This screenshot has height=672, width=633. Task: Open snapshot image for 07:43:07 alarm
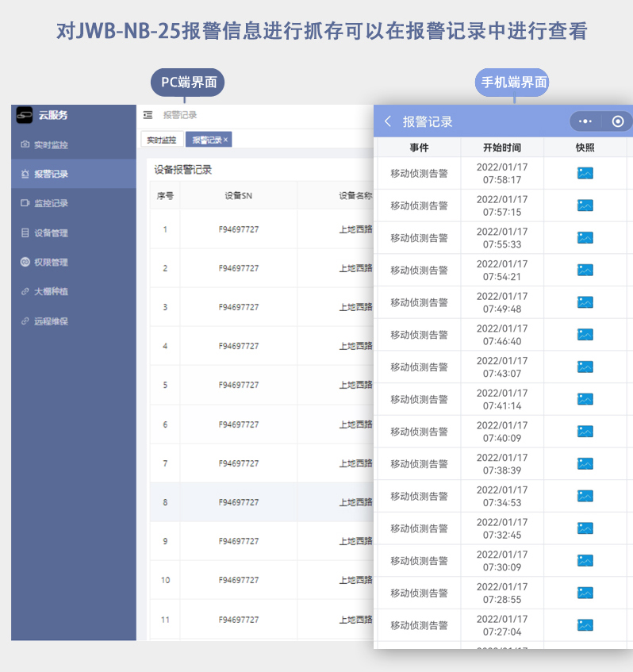[585, 367]
